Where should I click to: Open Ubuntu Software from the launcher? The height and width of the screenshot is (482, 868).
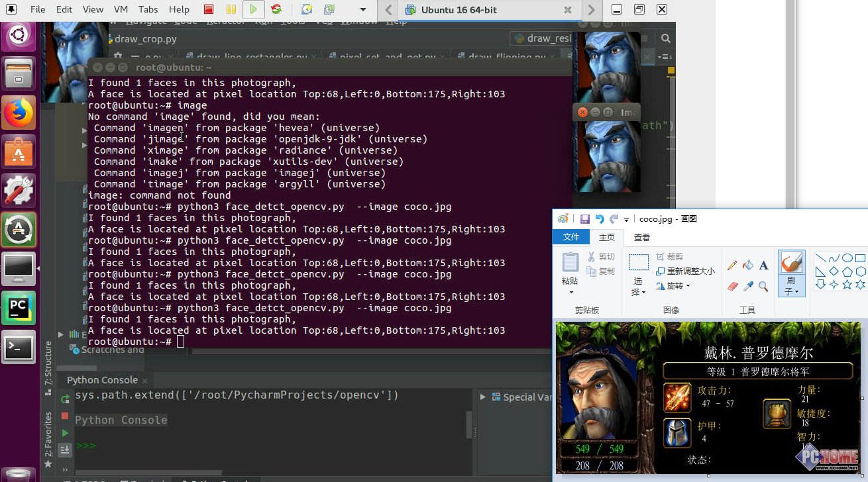pos(19,152)
